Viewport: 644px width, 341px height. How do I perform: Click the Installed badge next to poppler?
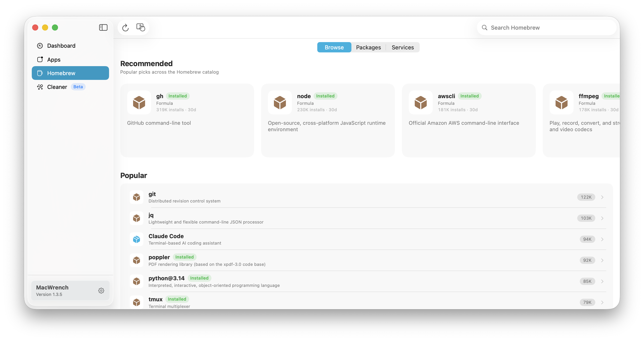click(x=184, y=257)
